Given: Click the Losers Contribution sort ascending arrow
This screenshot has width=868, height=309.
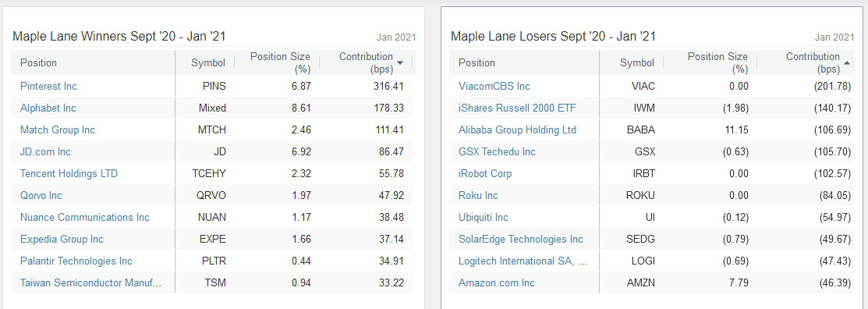Looking at the screenshot, I should (x=847, y=63).
